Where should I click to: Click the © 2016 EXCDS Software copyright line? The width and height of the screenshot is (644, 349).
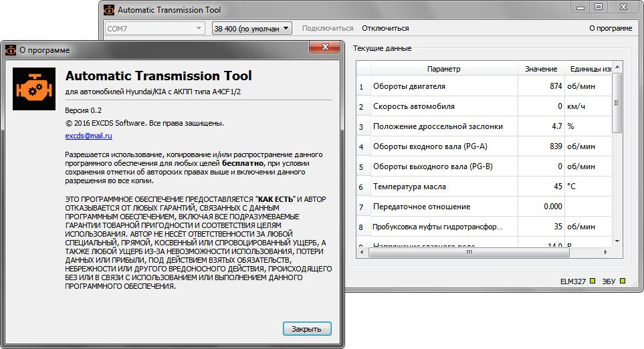coord(144,123)
